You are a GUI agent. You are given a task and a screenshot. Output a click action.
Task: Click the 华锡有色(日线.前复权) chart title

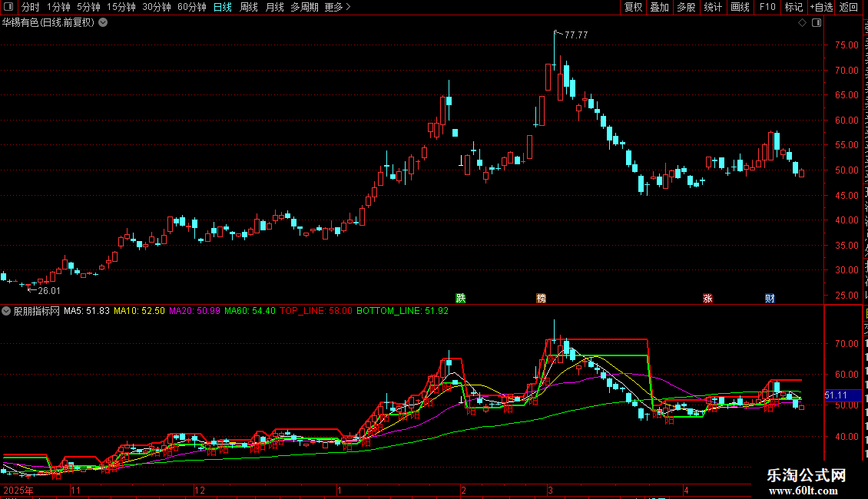click(x=48, y=23)
